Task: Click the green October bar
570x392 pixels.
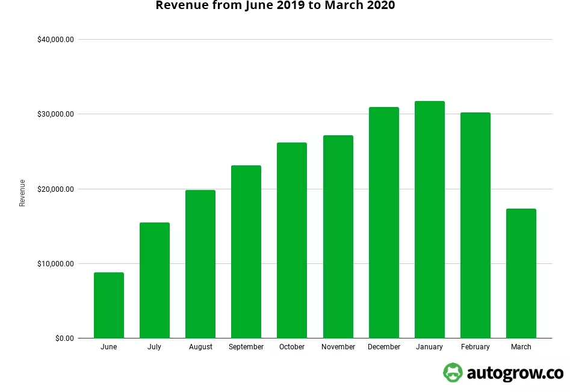Action: click(292, 240)
